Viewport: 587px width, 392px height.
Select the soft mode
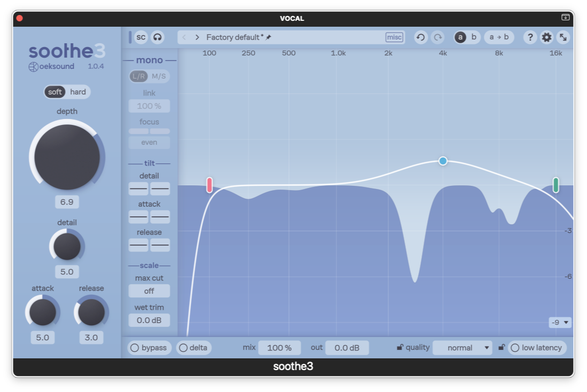(x=54, y=92)
